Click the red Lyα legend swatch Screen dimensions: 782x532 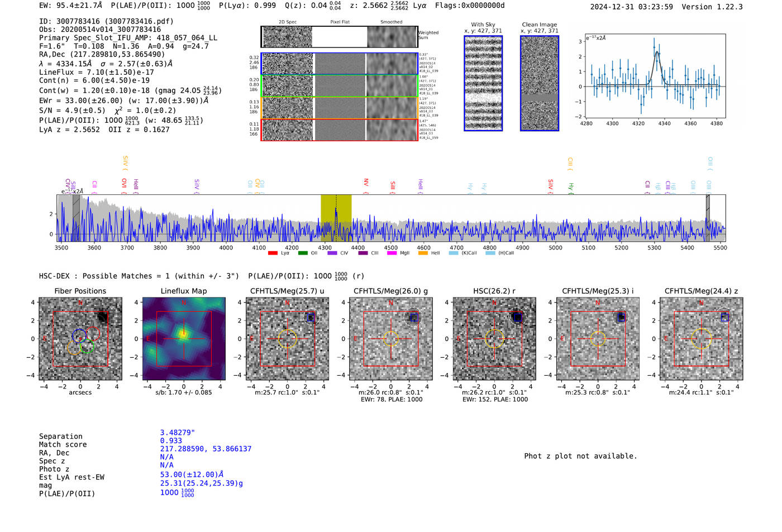273,253
